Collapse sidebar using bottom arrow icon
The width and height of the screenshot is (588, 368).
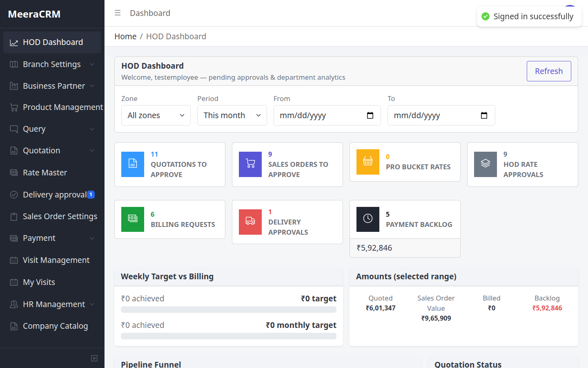click(94, 358)
